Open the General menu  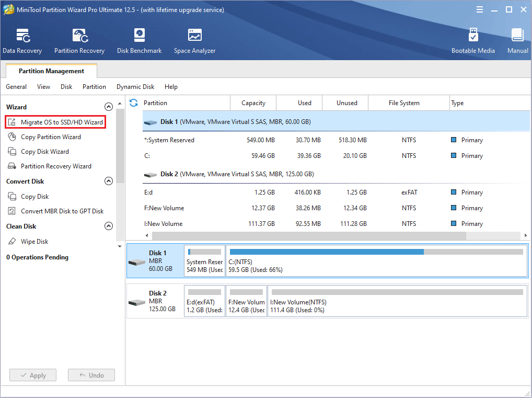point(16,87)
